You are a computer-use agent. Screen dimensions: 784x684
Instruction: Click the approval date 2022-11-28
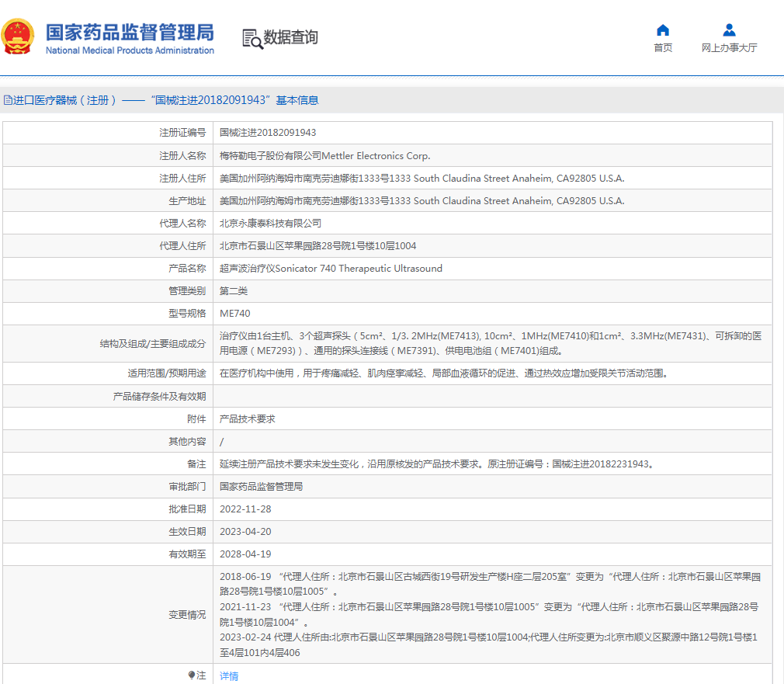245,509
